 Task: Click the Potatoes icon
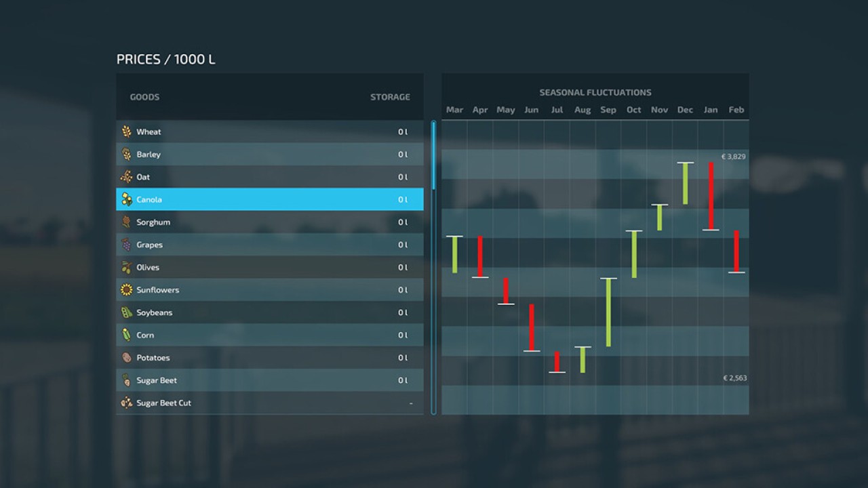[x=126, y=358]
